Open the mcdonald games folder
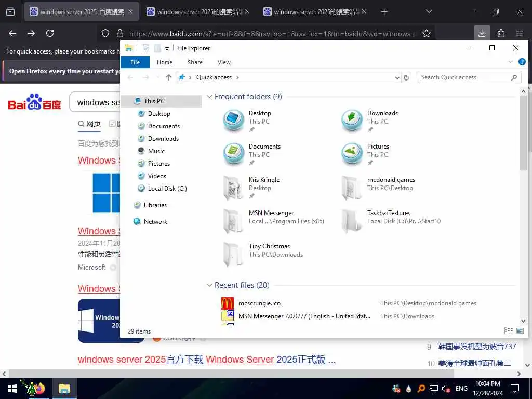The image size is (532, 399). 378,187
